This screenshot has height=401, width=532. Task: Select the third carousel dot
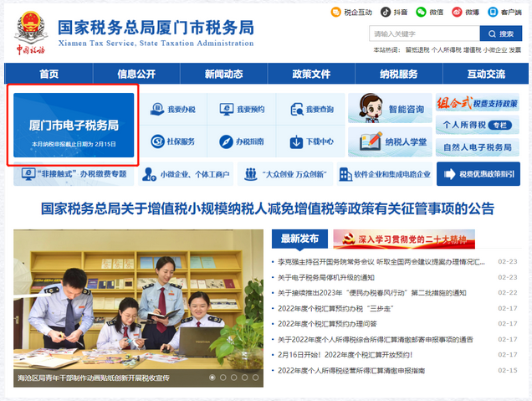(x=233, y=378)
